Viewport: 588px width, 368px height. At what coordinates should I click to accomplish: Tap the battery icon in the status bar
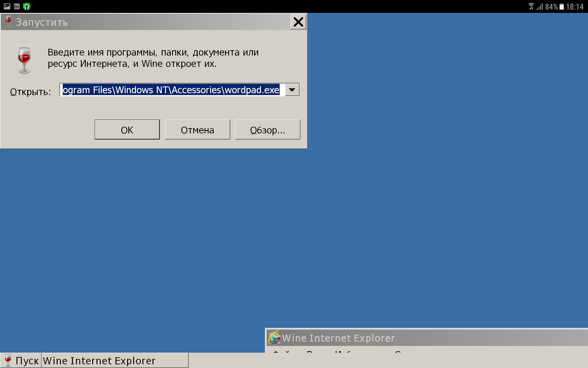click(562, 6)
